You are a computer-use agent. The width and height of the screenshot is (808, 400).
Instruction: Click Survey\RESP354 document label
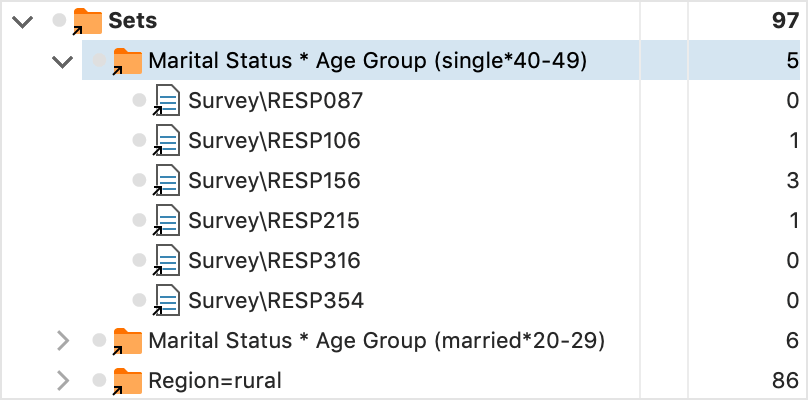click(x=275, y=301)
